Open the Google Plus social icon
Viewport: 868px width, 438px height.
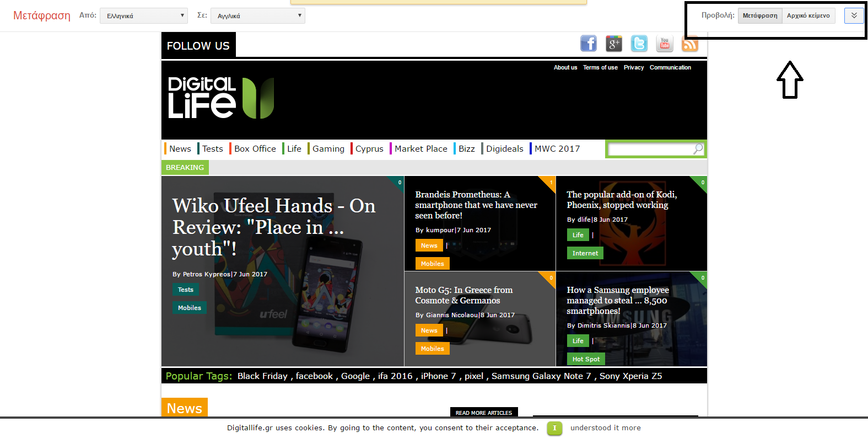tap(614, 44)
